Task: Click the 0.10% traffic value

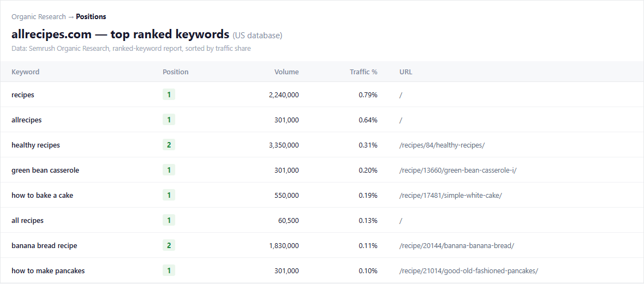Action: pyautogui.click(x=368, y=270)
